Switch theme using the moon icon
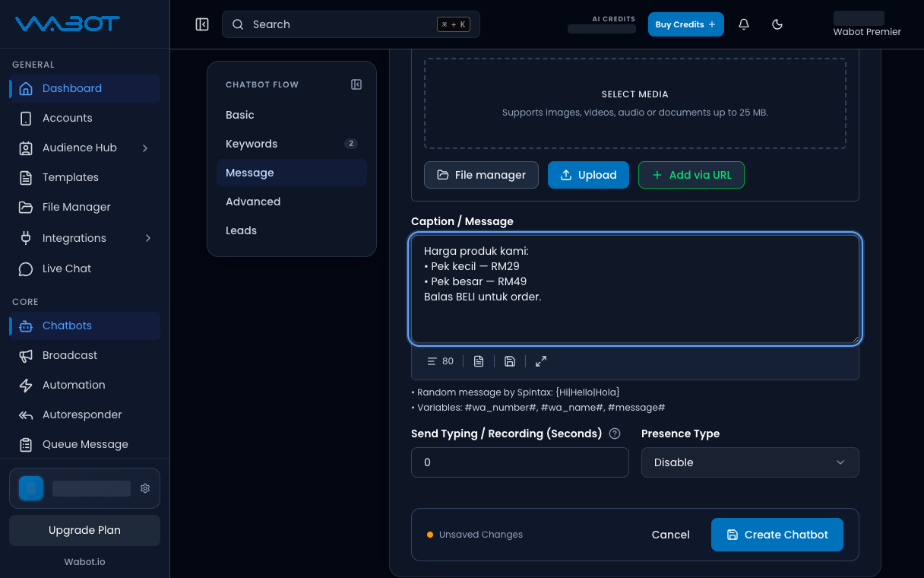 pyautogui.click(x=777, y=24)
